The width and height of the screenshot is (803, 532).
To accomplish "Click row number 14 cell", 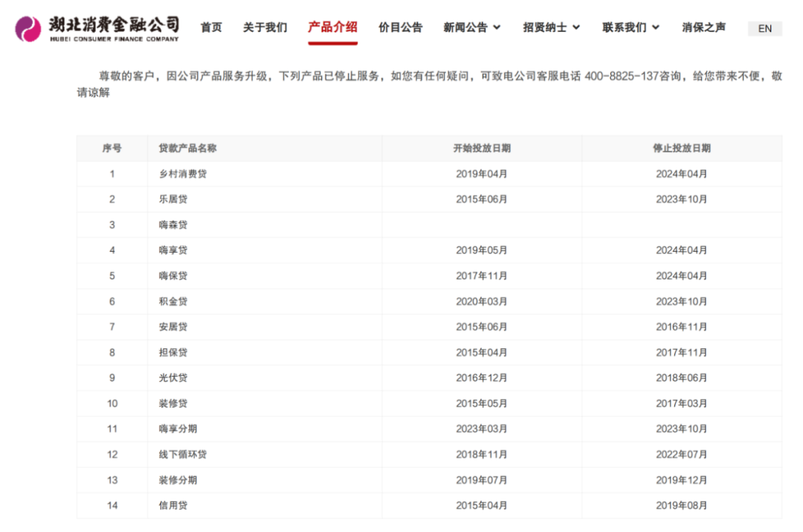I will [x=112, y=505].
